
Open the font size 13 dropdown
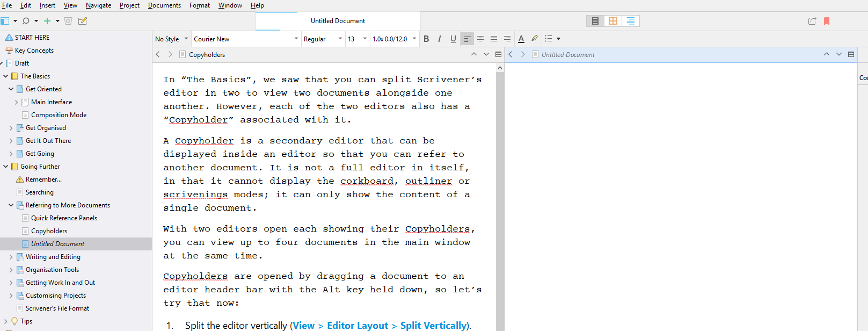(x=358, y=39)
